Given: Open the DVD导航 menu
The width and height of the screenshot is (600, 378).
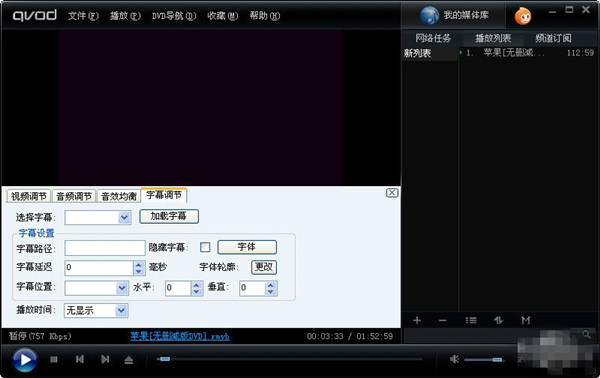Looking at the screenshot, I should [174, 16].
